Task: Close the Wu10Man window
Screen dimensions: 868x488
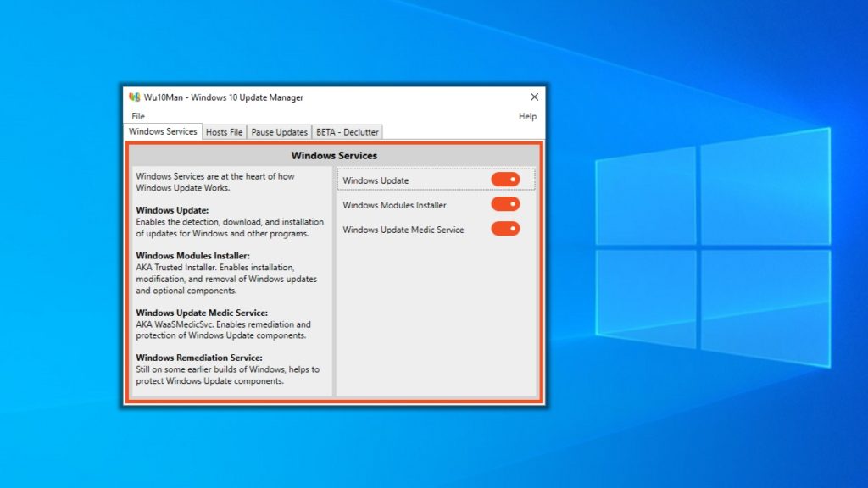Action: [x=534, y=97]
